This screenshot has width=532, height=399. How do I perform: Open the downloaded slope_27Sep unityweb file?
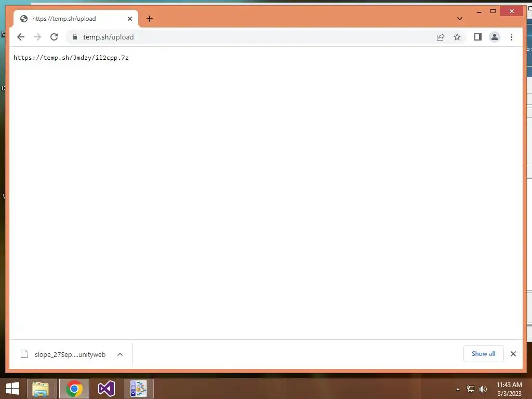(x=63, y=354)
